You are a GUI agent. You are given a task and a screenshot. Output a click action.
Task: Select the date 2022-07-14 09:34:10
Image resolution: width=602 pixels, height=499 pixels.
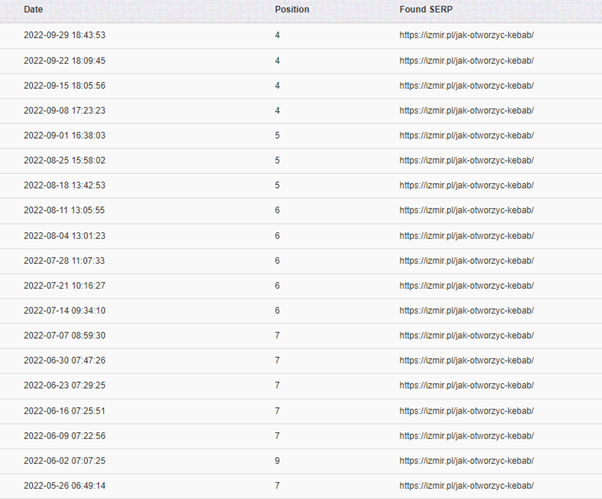[64, 311]
